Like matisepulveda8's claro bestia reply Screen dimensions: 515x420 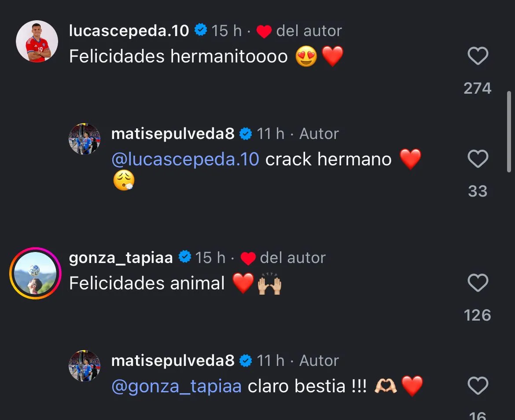[478, 386]
